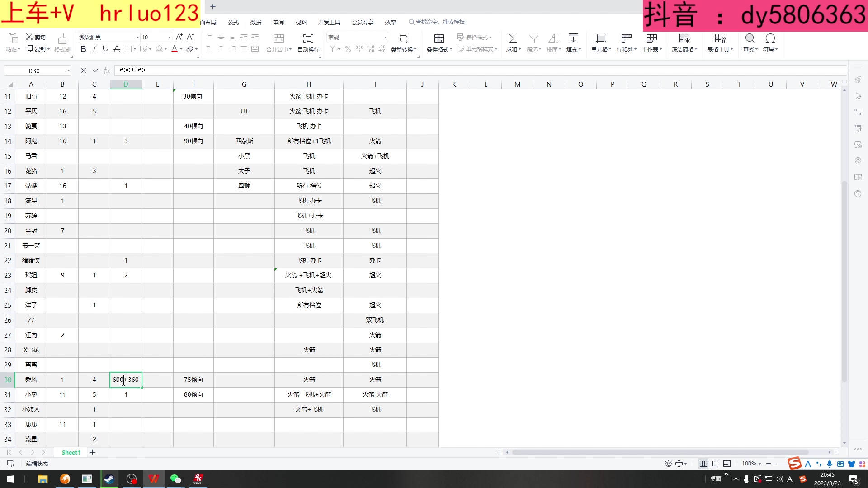Viewport: 868px width, 488px height.
Task: Add a new sheet with plus button
Action: pyautogui.click(x=92, y=452)
